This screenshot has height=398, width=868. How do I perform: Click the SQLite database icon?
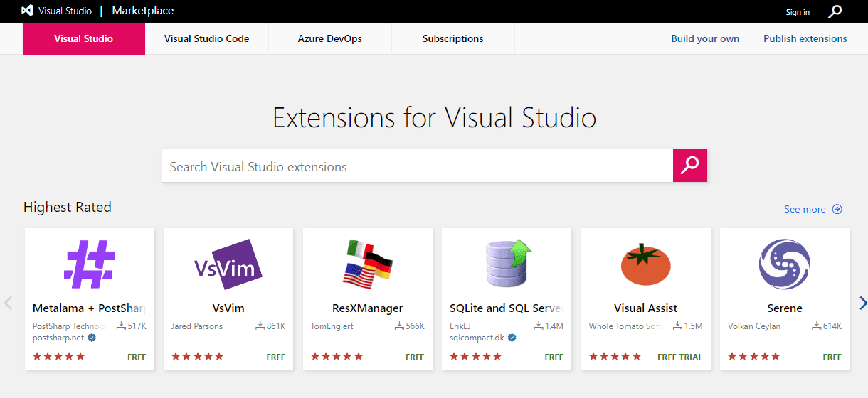[507, 264]
